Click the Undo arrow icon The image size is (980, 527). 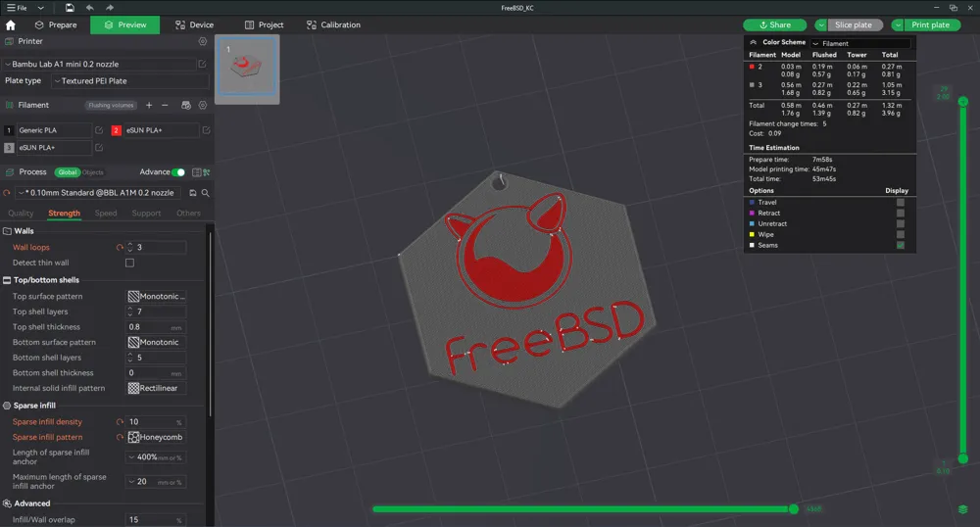pyautogui.click(x=89, y=8)
